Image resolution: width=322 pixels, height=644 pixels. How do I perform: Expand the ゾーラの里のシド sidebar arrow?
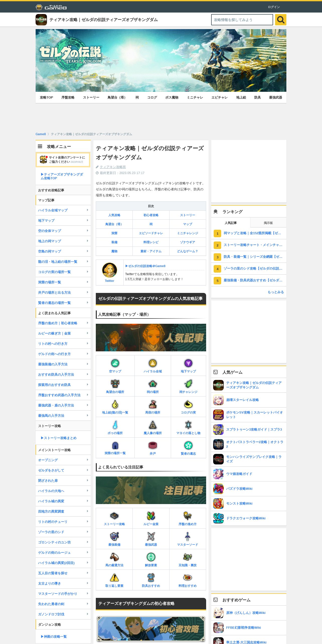pyautogui.click(x=87, y=532)
